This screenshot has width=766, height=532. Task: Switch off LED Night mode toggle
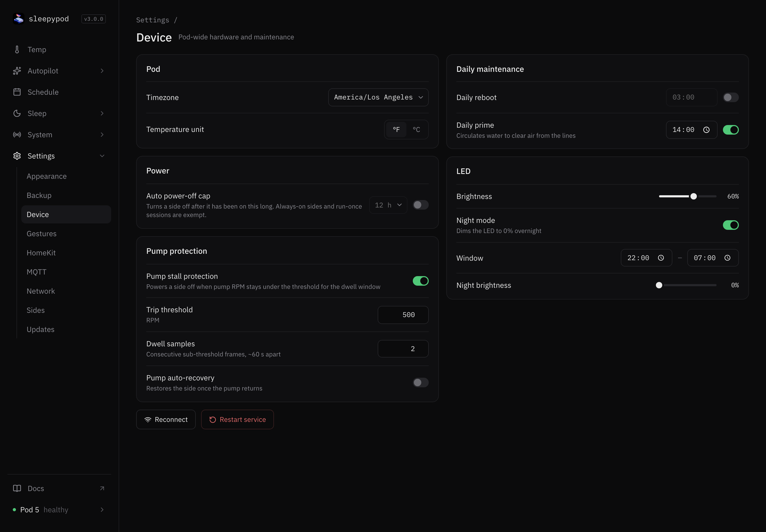coord(731,225)
